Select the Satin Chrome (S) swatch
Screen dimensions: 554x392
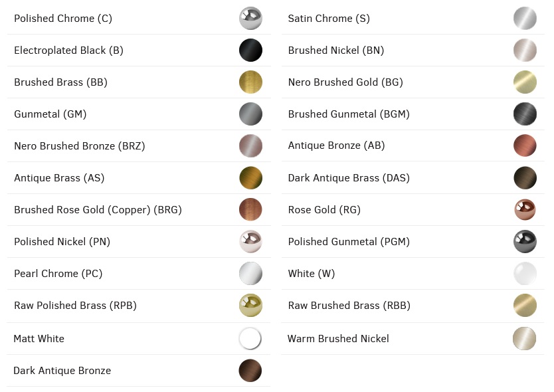525,19
